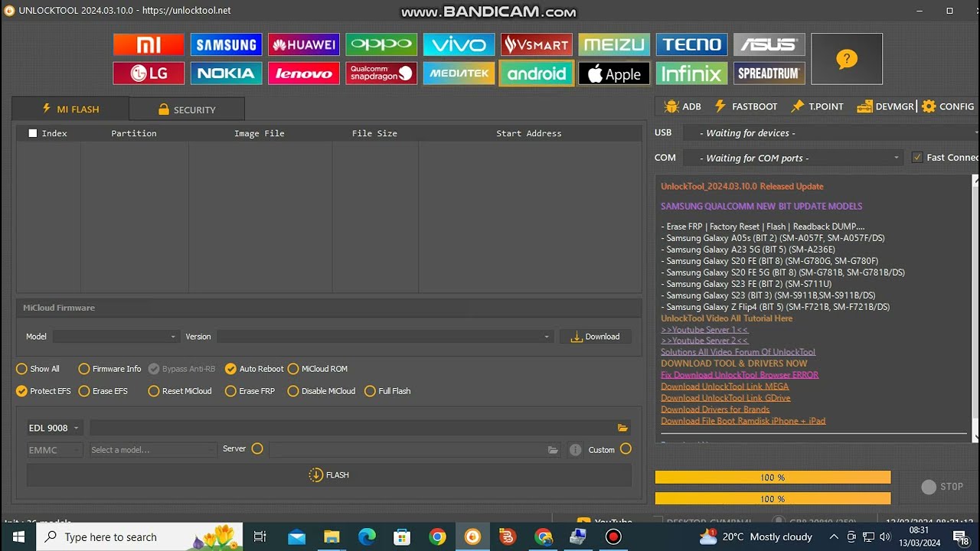This screenshot has height=551, width=980.
Task: Check the Index select-all checkbox
Action: click(x=33, y=133)
